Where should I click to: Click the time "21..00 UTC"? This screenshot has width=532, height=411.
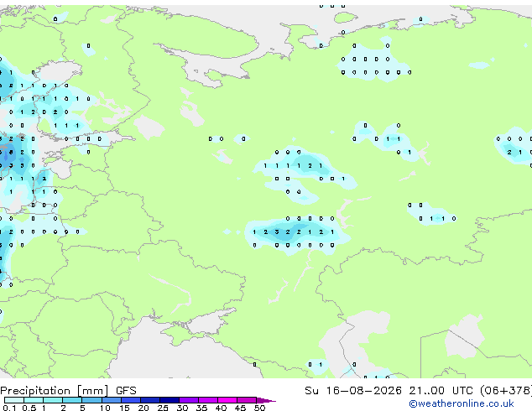(441, 391)
